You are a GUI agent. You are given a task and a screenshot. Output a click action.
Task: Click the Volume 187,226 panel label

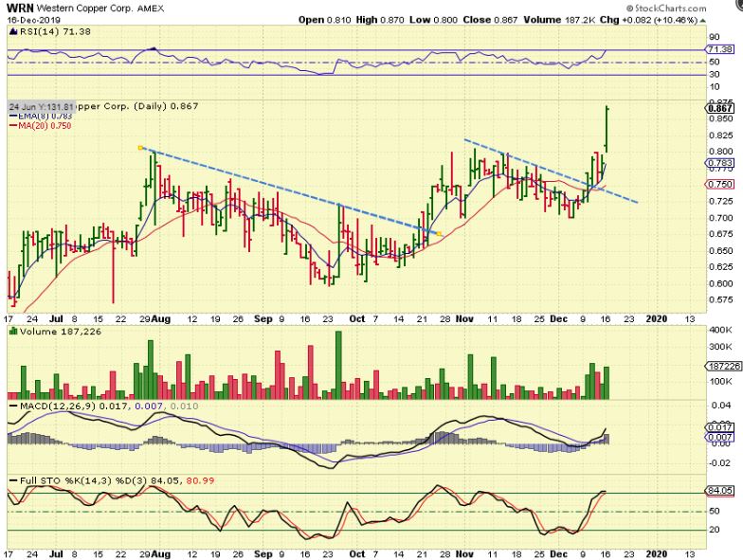point(61,332)
